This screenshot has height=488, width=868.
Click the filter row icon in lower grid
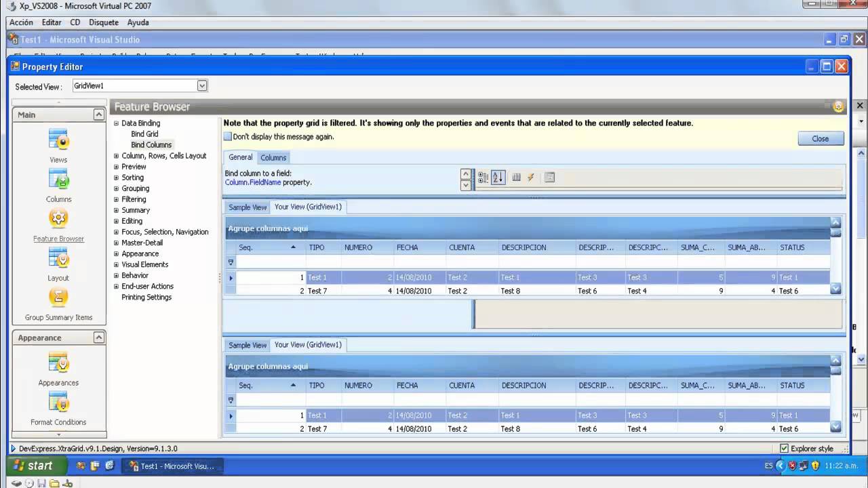pos(231,401)
